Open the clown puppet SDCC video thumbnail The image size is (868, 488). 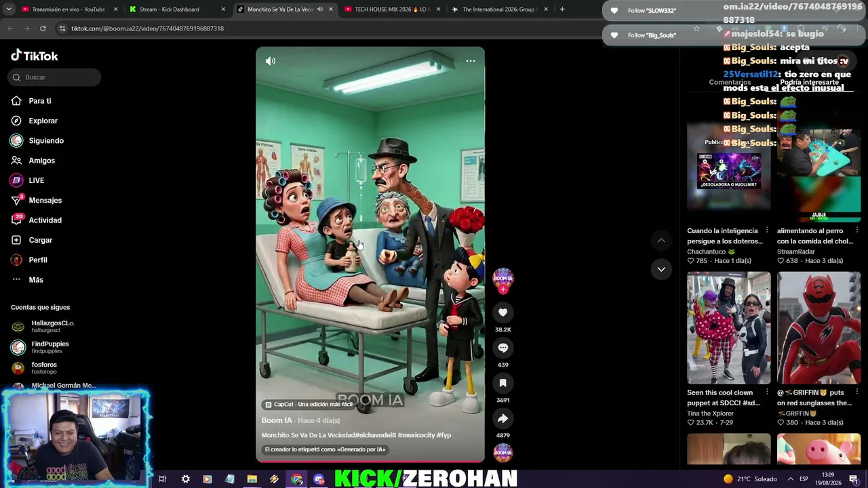click(729, 328)
